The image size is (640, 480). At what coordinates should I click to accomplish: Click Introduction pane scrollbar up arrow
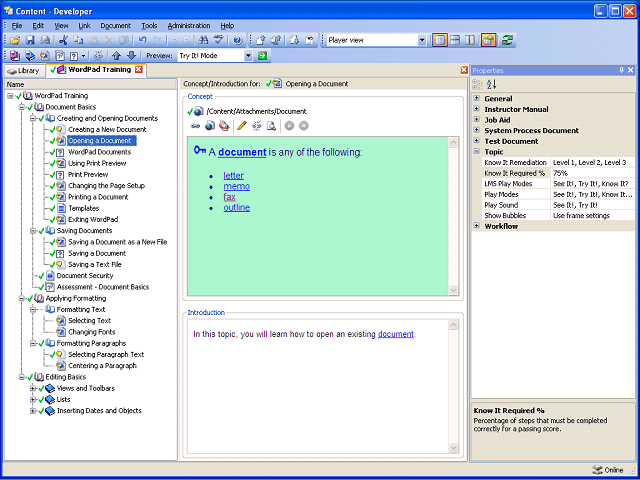click(453, 325)
